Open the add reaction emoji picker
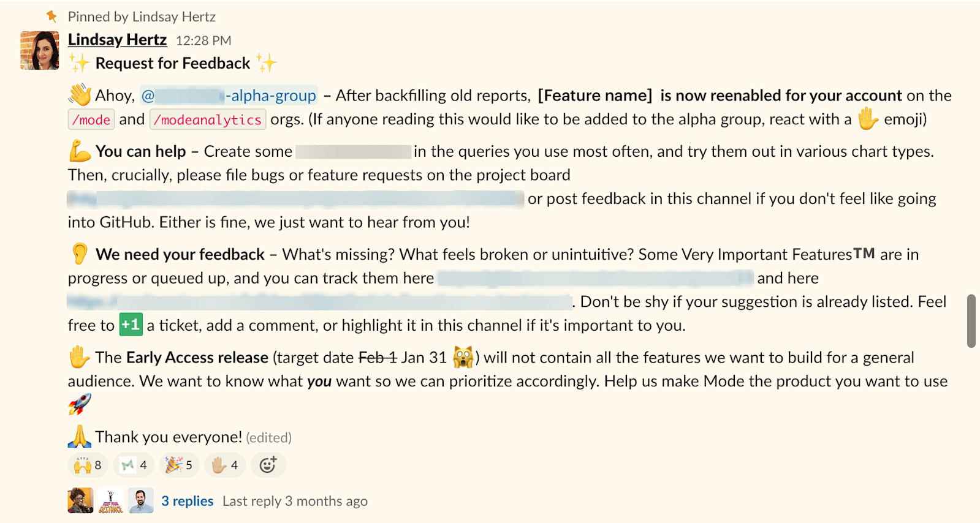 pos(268,465)
